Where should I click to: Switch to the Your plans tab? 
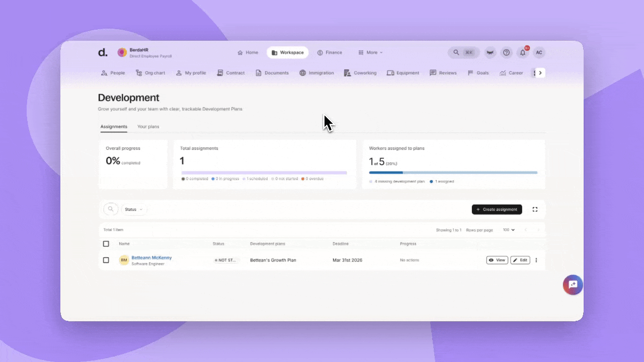pyautogui.click(x=148, y=127)
